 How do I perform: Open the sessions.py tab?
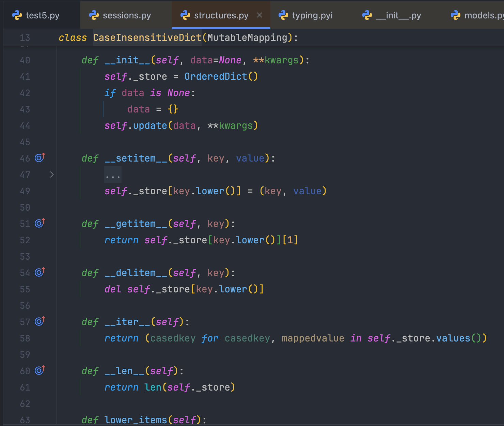[x=126, y=15]
